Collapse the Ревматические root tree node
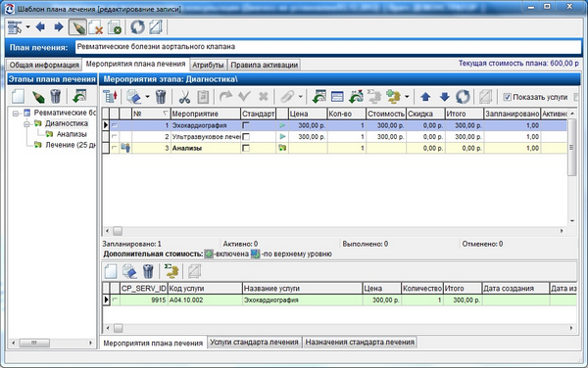Screen dimensions: 588x368 point(16,114)
